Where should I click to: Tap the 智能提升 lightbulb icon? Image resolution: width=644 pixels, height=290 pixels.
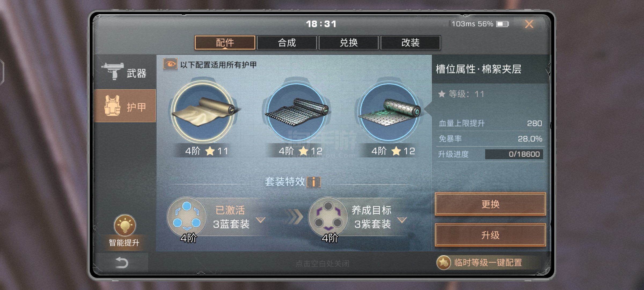(125, 225)
